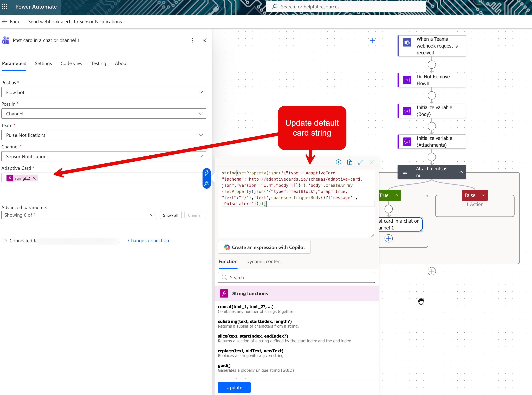Open the action's three-dot more options menu
This screenshot has height=395, width=532.
tap(192, 40)
